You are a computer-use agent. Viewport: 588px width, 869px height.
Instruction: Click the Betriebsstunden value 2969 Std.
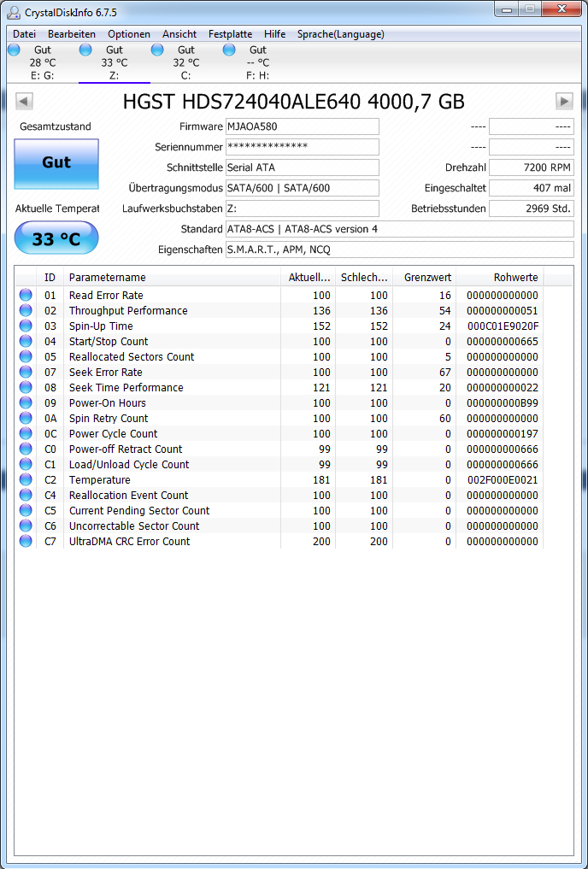coord(532,208)
